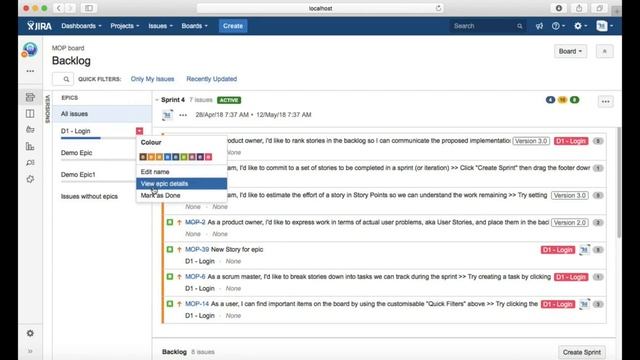Open project settings gear at sidebar bottom
Image resolution: width=640 pixels, height=360 pixels.
30,333
